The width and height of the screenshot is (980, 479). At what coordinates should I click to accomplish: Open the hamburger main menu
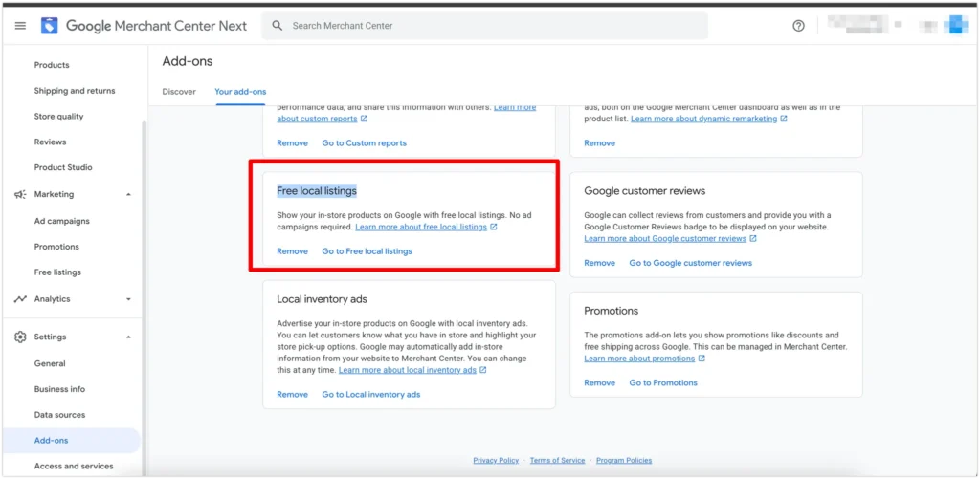(20, 26)
